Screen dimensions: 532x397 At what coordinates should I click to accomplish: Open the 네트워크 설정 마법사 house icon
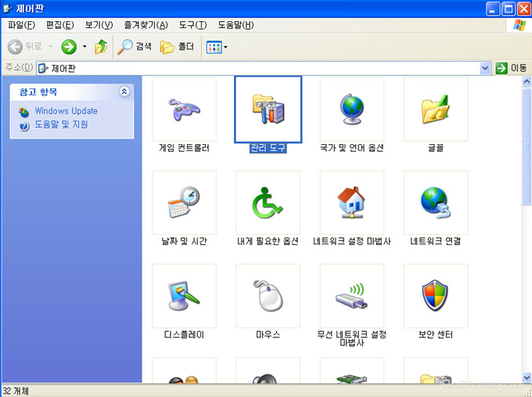[352, 202]
